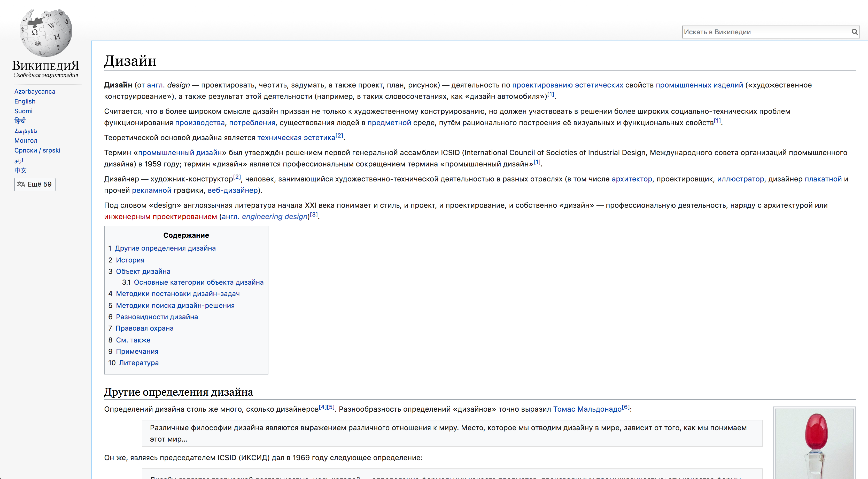Viewport: 868px width, 479px height.
Task: Jump to 'Методики поиска дизайн-решения'
Action: click(175, 306)
